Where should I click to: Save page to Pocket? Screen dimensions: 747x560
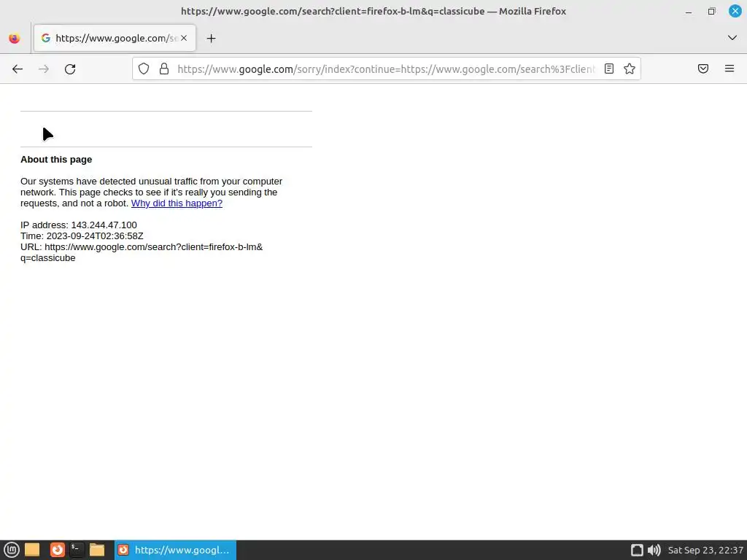coord(703,69)
